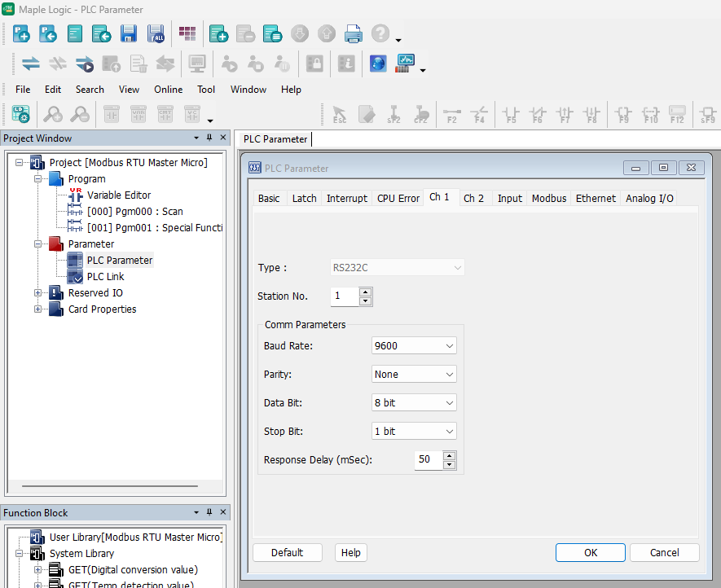
Task: Collapse the Parameter tree node
Action: [37, 244]
